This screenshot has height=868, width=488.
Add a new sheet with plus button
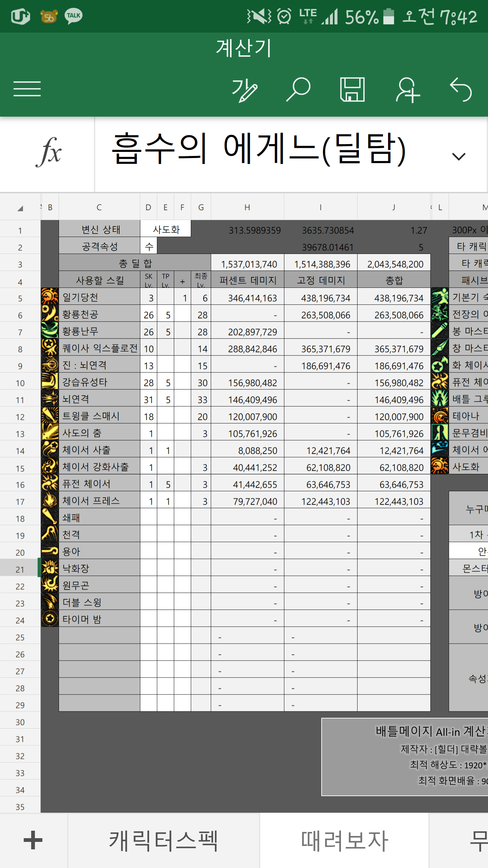click(33, 840)
